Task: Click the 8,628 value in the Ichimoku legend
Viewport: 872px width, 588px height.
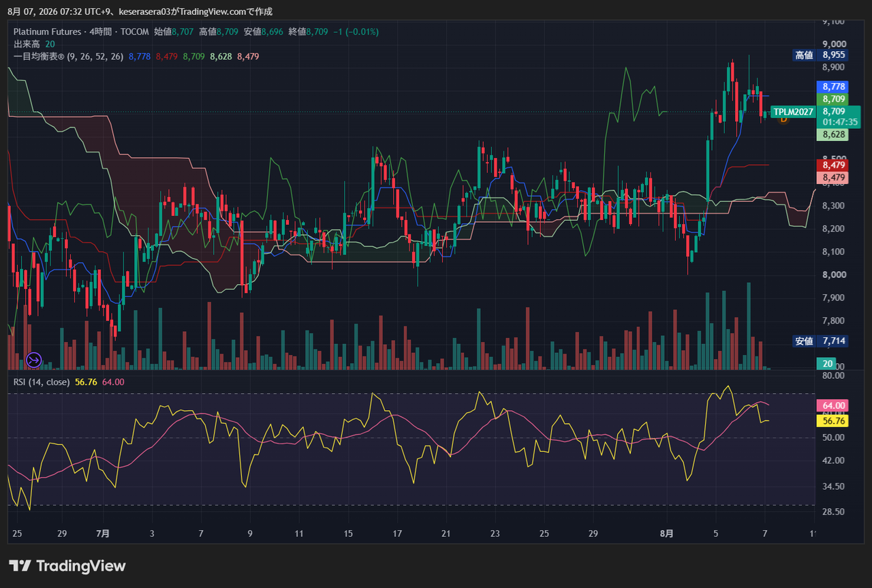Action: pos(221,57)
